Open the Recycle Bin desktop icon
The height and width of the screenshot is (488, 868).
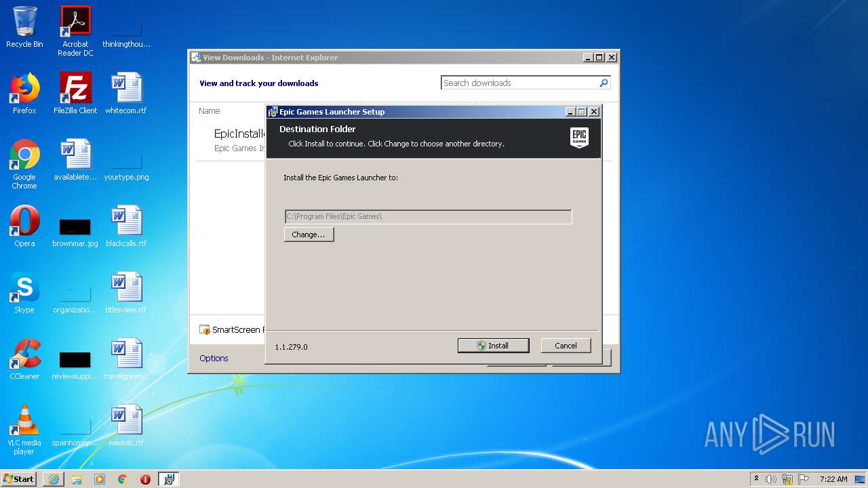pyautogui.click(x=24, y=27)
